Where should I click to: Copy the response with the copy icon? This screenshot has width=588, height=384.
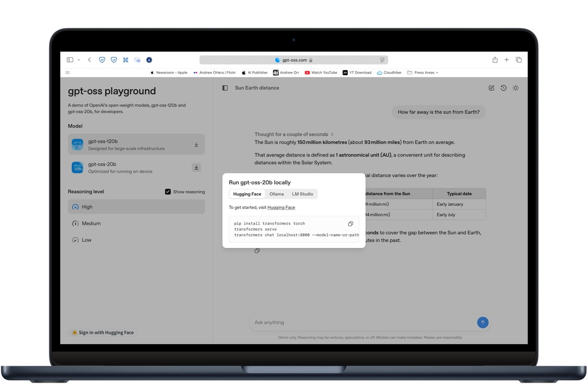pyautogui.click(x=257, y=251)
